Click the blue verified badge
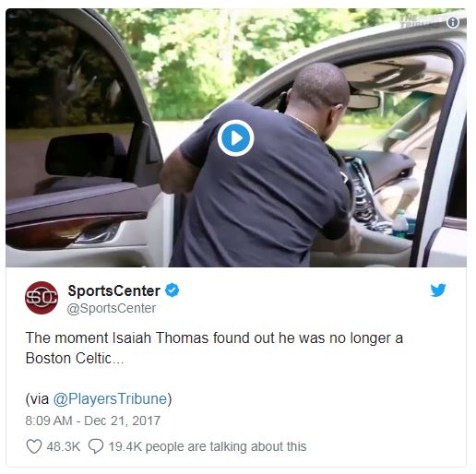Viewport: 476px width, 474px height. (173, 290)
